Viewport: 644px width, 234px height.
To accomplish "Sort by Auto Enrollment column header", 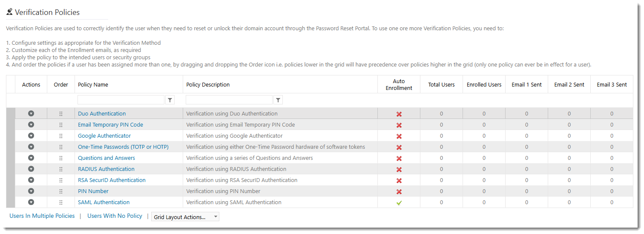I will (399, 84).
